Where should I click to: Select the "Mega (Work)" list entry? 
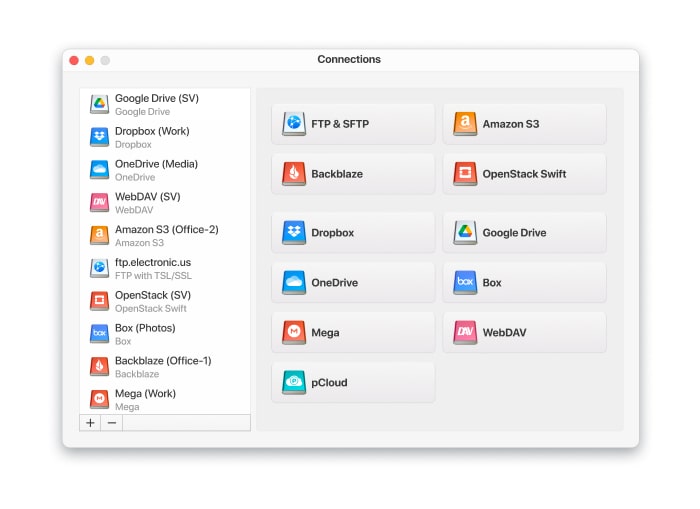pyautogui.click(x=165, y=399)
